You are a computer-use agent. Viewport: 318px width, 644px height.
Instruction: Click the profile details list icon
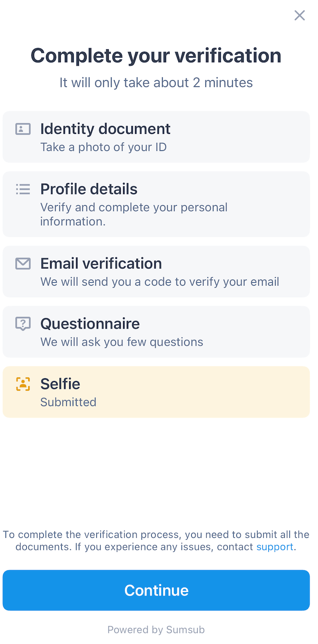pos(23,189)
